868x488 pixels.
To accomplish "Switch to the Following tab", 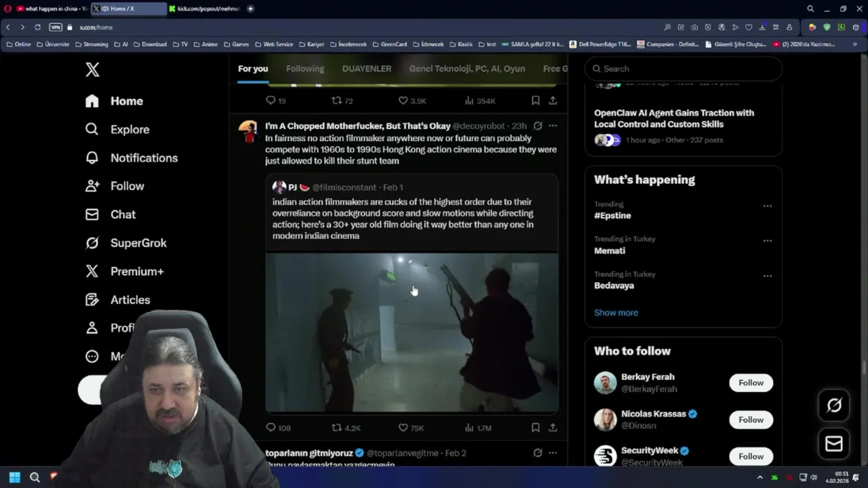I will (305, 68).
